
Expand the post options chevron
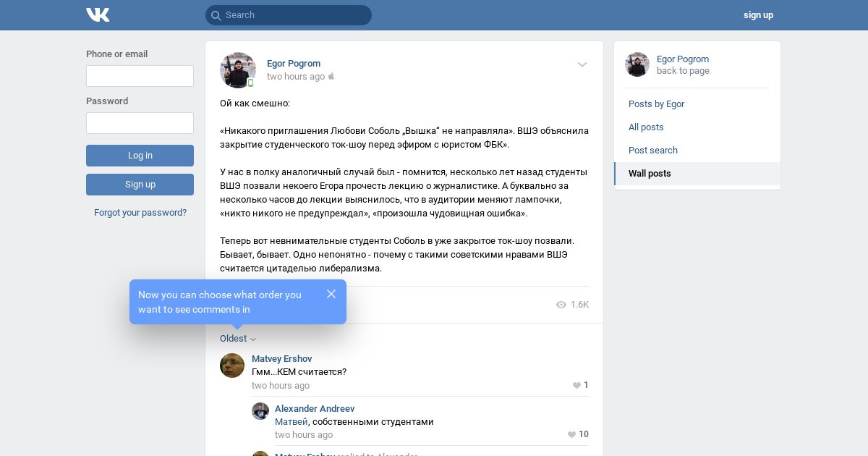coord(582,64)
